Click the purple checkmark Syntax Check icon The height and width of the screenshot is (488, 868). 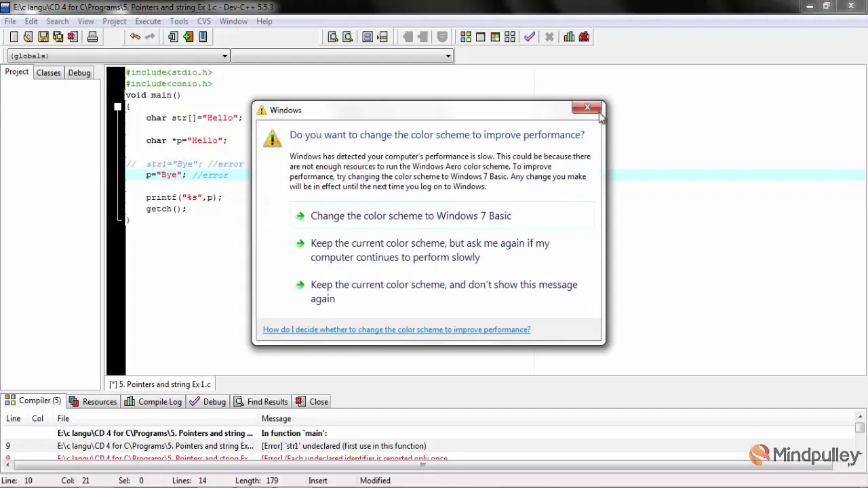[530, 37]
